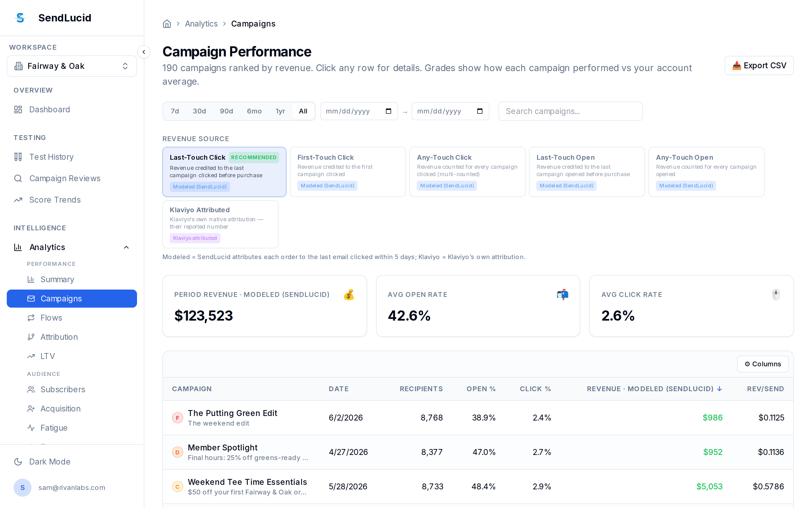Sort table by Rev/Send column header

click(x=765, y=389)
